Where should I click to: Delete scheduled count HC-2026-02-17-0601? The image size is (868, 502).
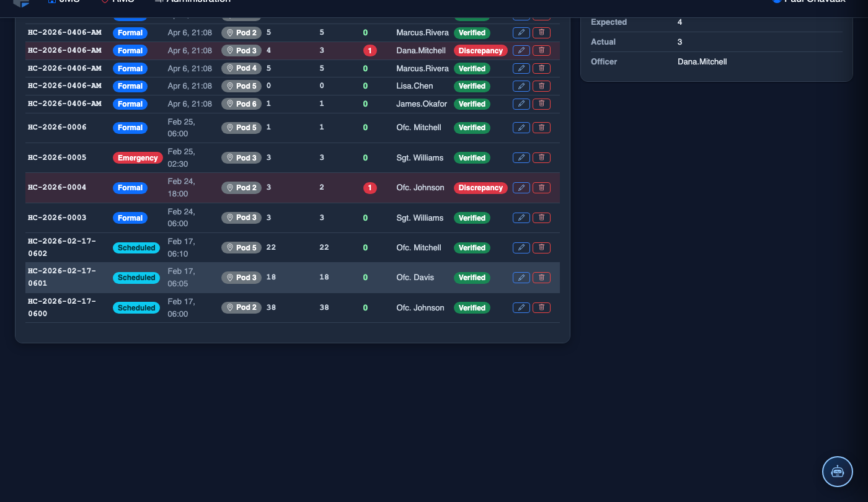tap(541, 278)
